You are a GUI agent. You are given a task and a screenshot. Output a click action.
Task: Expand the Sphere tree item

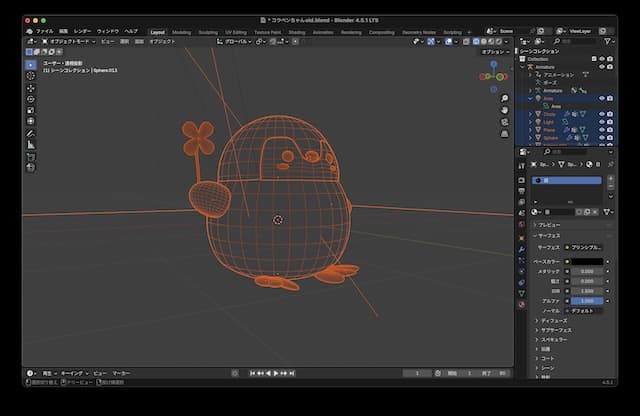coord(531,138)
